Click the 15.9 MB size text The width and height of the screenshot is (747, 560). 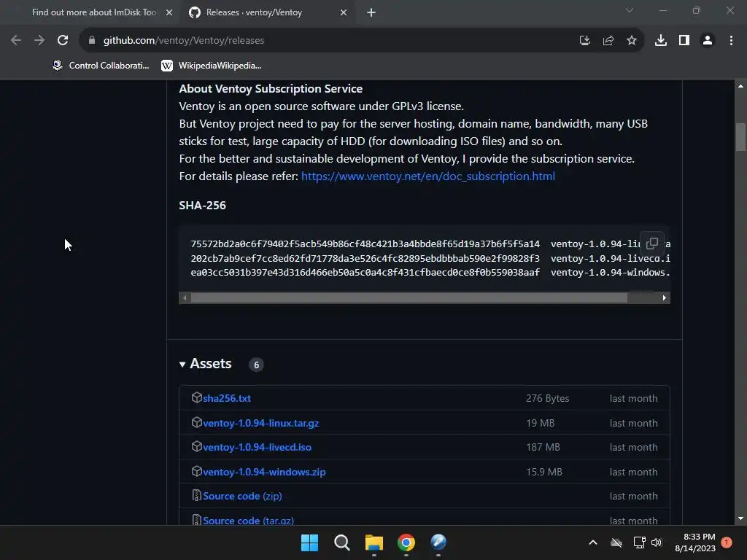544,472
